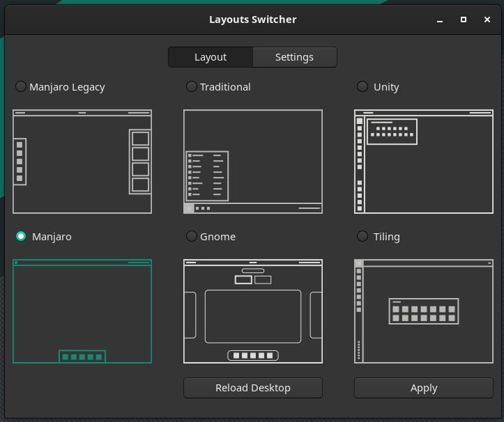
Task: Open the Settings tab
Action: (x=295, y=57)
